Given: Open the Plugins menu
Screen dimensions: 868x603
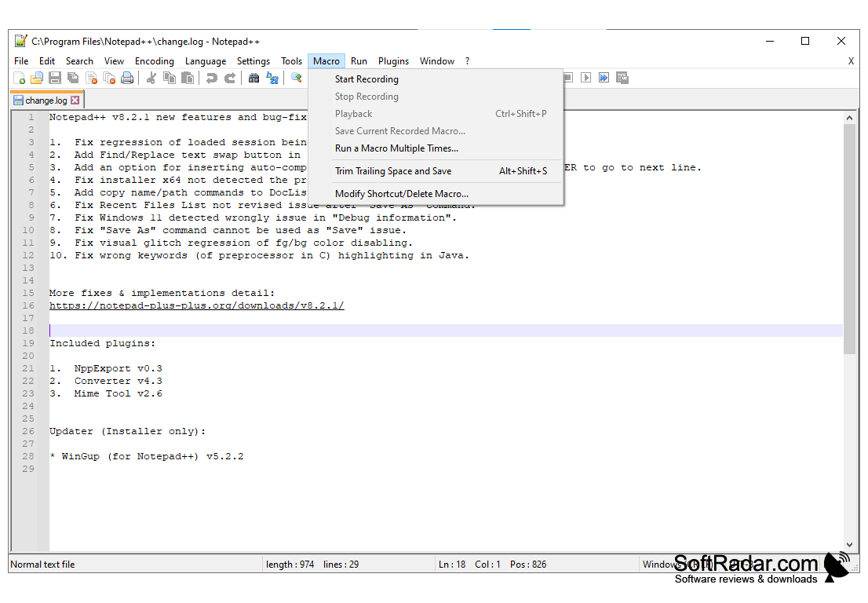Looking at the screenshot, I should 393,60.
